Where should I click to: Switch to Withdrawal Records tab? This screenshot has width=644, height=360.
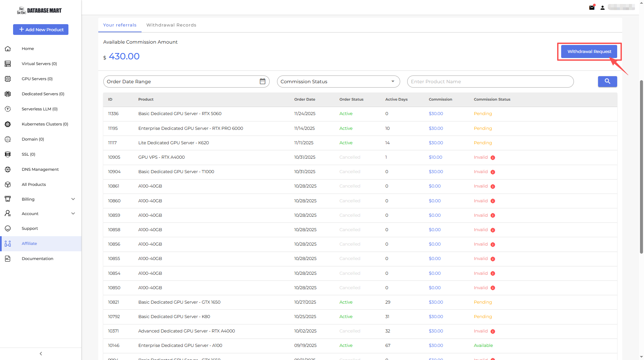(x=171, y=25)
